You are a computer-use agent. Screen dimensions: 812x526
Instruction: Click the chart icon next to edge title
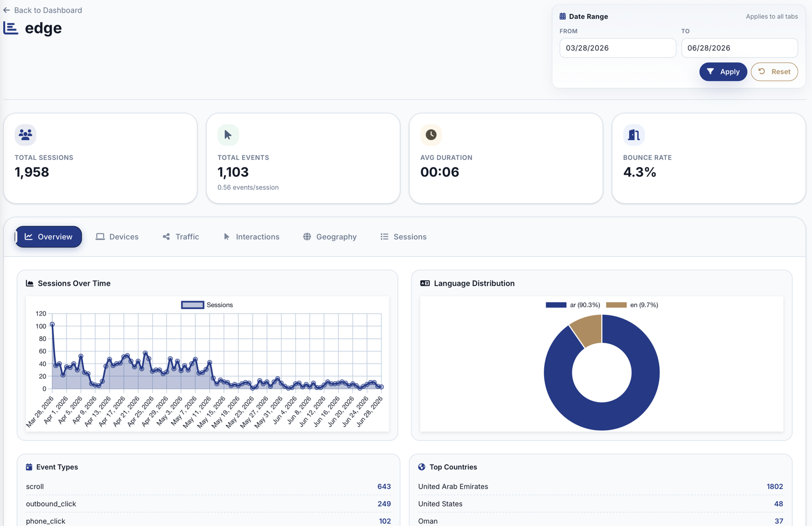pyautogui.click(x=11, y=28)
